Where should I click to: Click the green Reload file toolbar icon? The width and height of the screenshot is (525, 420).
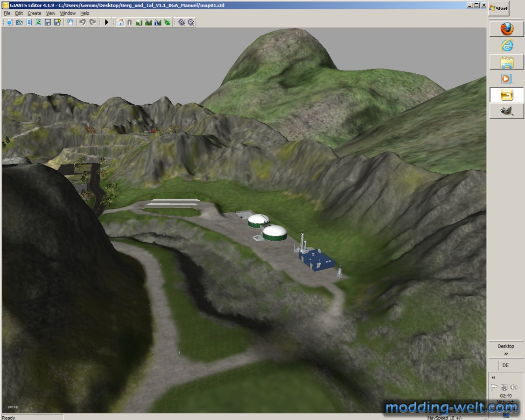(x=39, y=22)
